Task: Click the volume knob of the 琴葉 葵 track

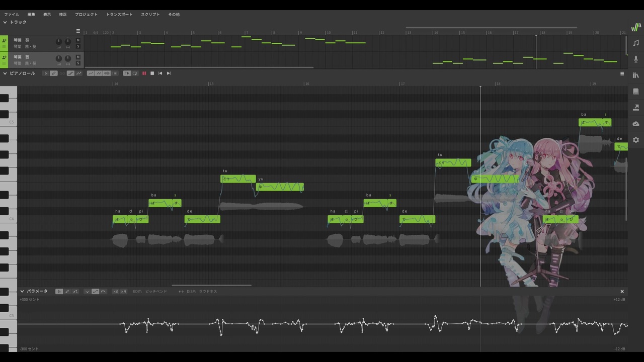Action: [x=58, y=41]
